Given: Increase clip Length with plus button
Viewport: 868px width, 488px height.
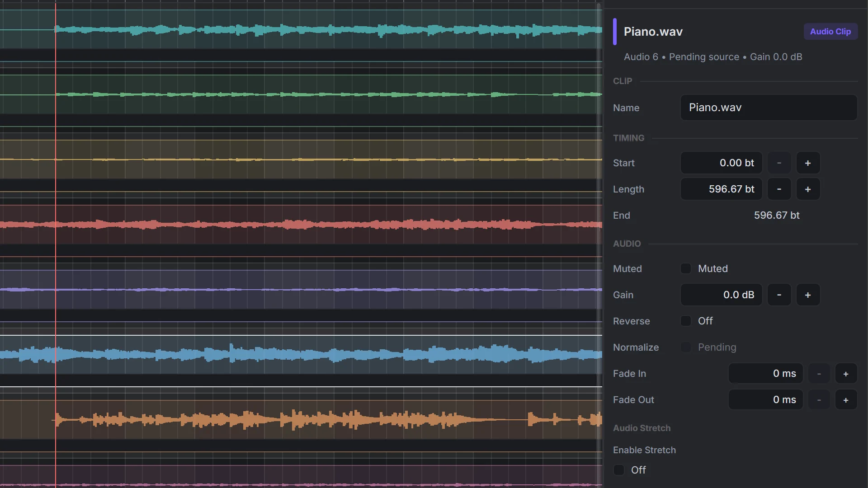Looking at the screenshot, I should [x=808, y=189].
